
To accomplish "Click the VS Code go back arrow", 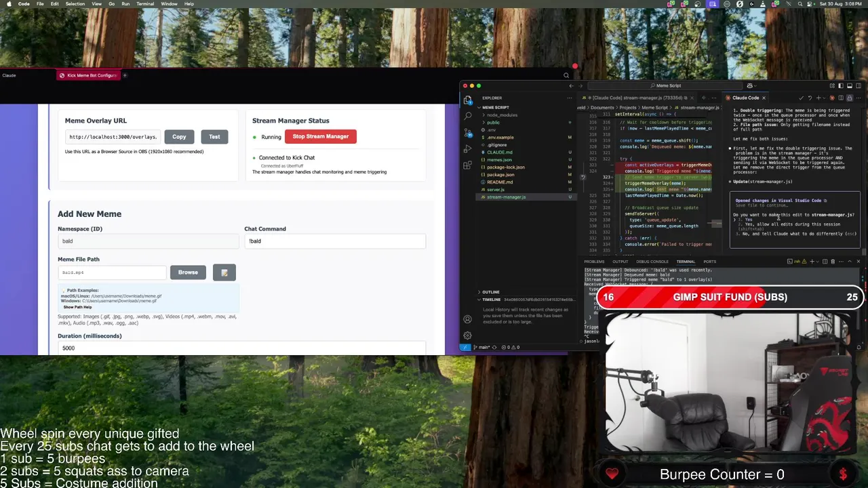I will [571, 86].
